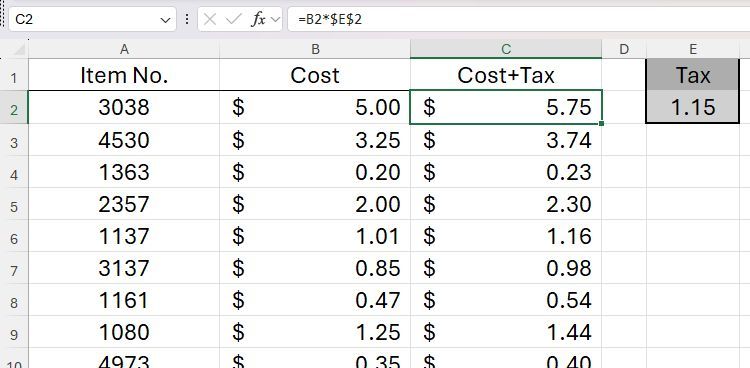Image resolution: width=750 pixels, height=368 pixels.
Task: Select the Tax value cell 1.15
Action: click(x=692, y=107)
